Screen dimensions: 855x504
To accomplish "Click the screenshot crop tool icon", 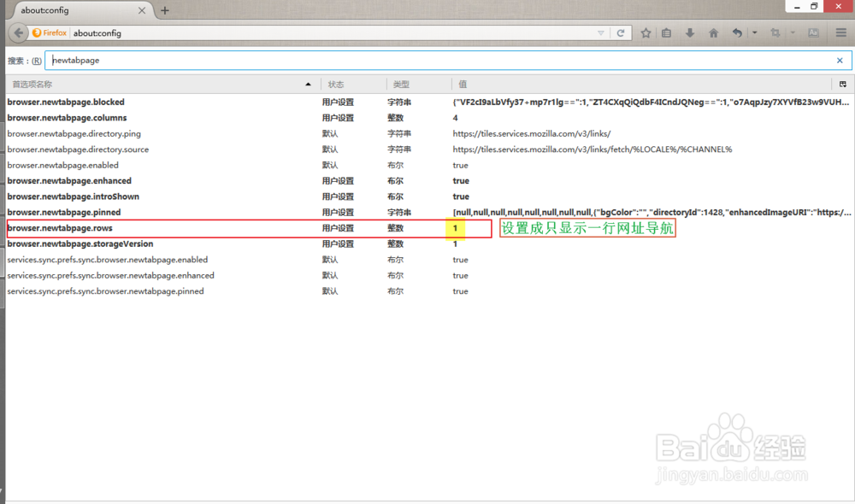I will (775, 32).
